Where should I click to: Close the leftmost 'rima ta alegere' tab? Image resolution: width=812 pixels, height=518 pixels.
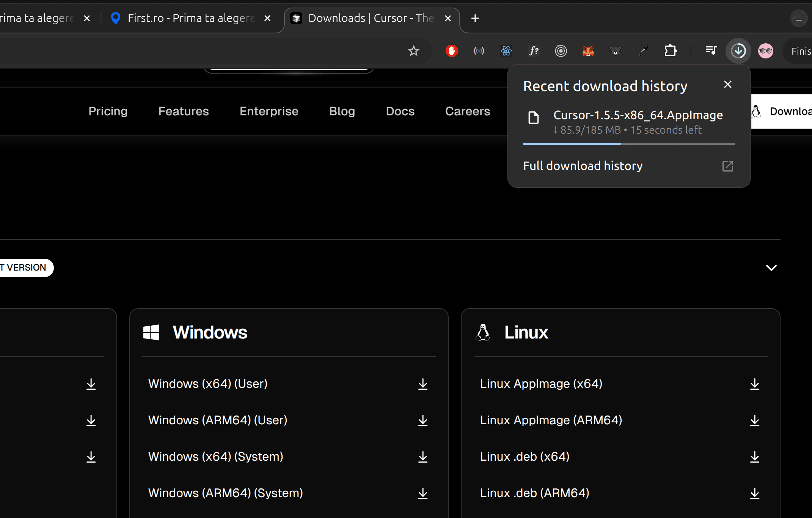[86, 18]
